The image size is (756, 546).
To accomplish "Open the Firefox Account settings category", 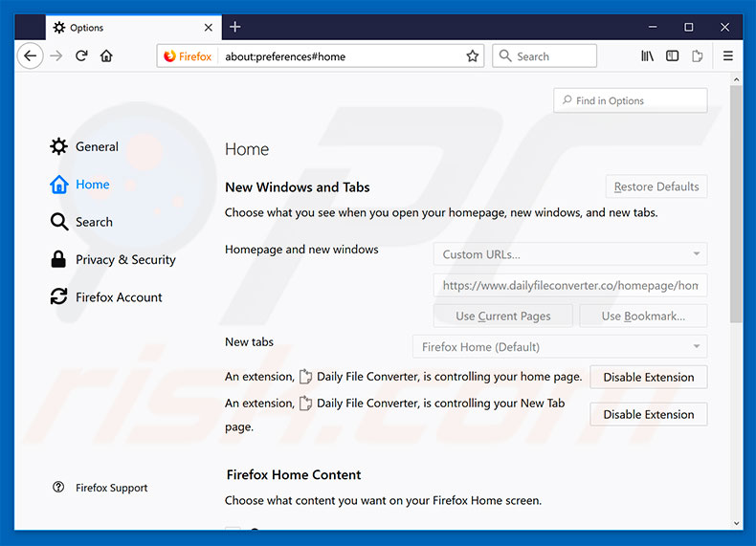I will click(106, 296).
